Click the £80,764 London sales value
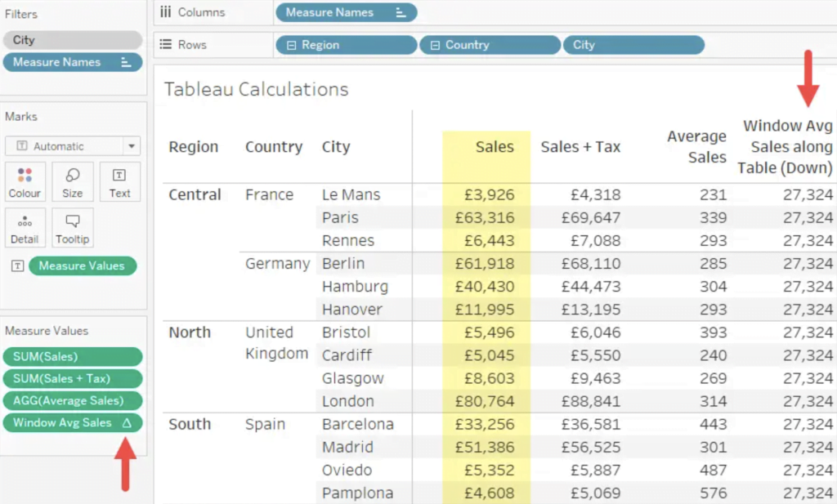This screenshot has width=837, height=504. pos(485,401)
